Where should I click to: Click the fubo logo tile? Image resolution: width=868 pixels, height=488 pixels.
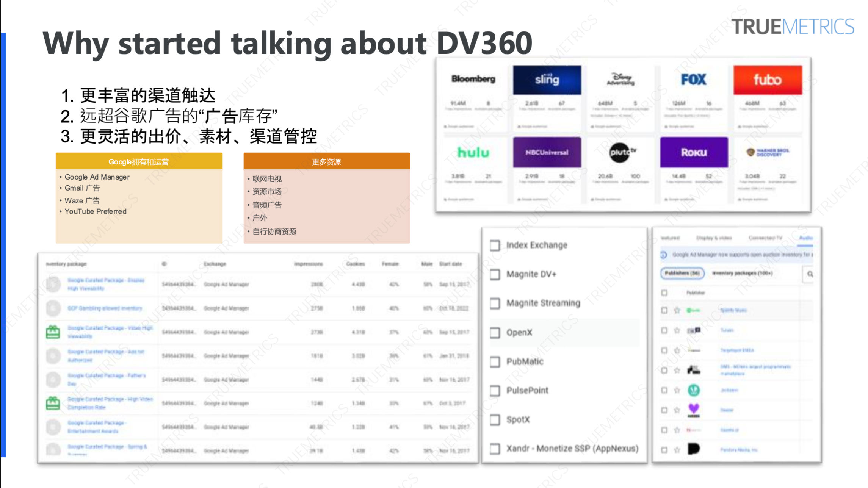coord(768,80)
